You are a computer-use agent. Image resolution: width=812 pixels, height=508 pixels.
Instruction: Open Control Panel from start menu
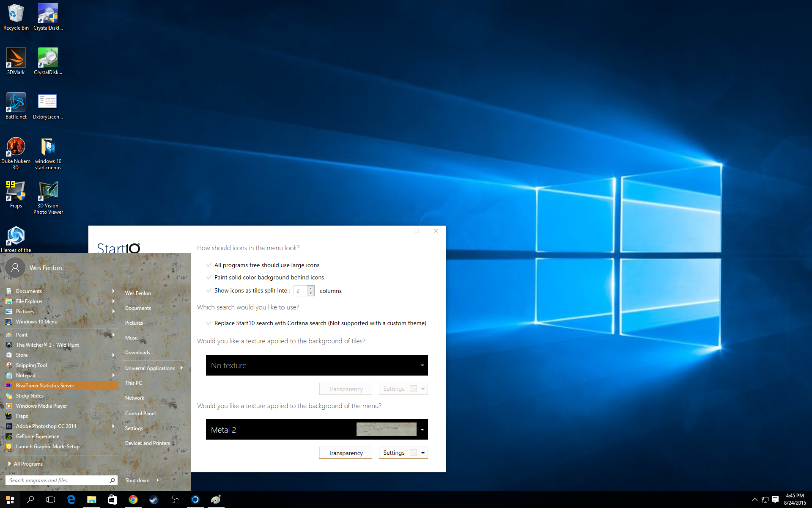point(140,413)
